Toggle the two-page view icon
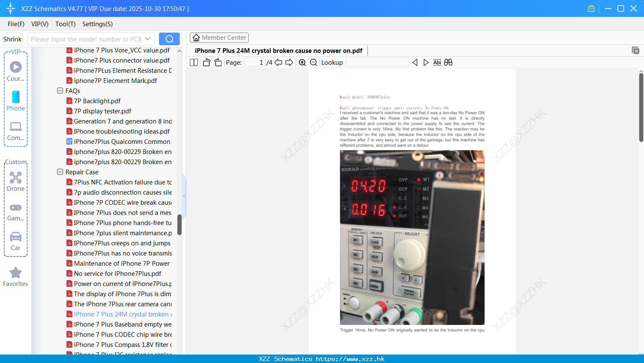Image resolution: width=644 pixels, height=363 pixels. (194, 63)
